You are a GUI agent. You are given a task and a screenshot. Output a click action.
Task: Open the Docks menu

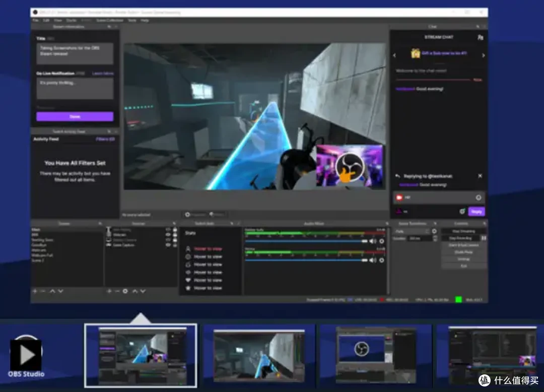(x=71, y=21)
